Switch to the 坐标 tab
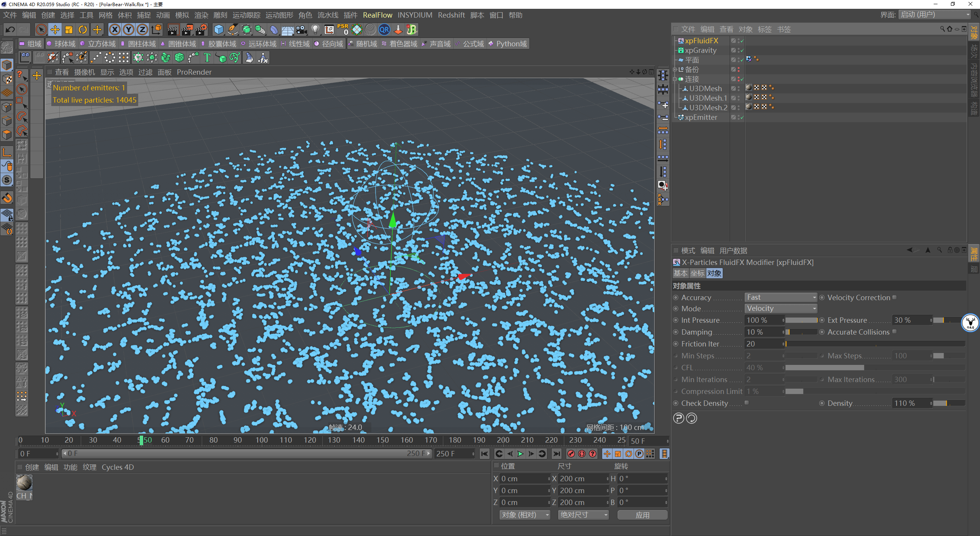The image size is (980, 536). pos(697,273)
